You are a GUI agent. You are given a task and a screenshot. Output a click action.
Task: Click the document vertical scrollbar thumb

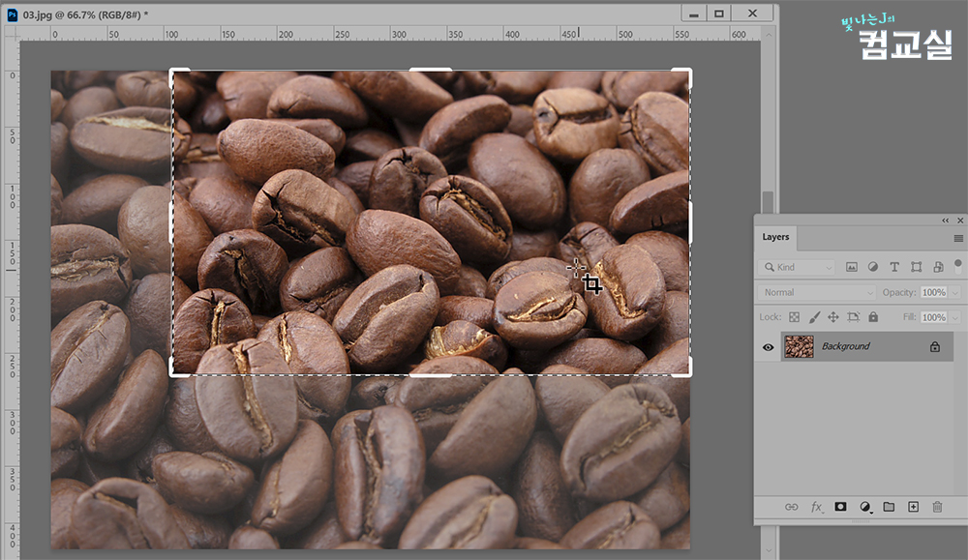[768, 202]
